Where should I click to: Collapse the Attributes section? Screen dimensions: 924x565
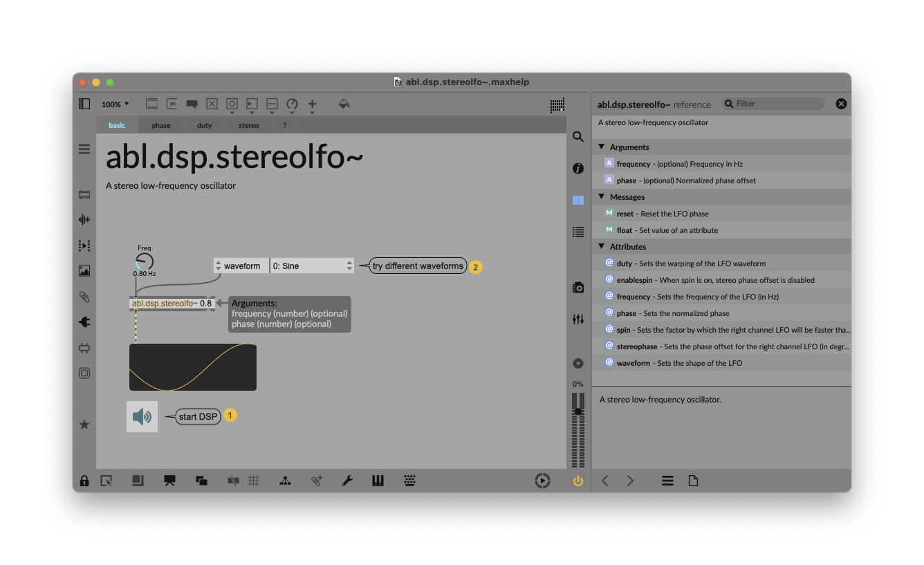[602, 247]
